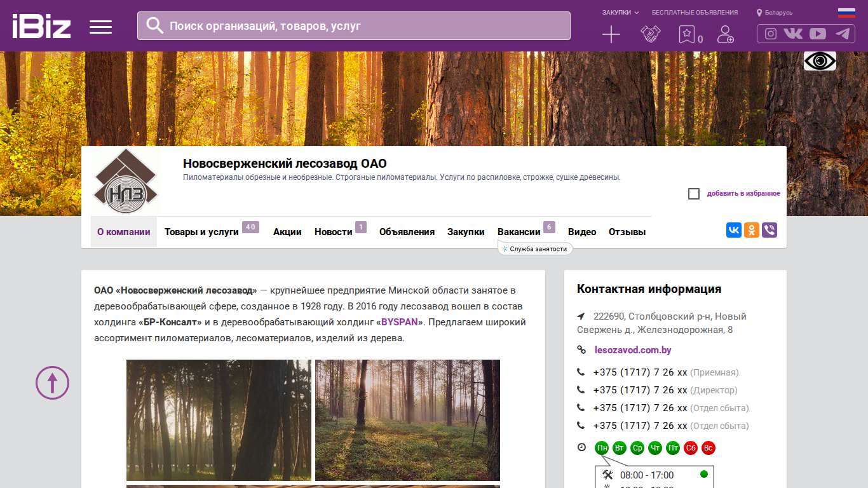Click the Приемная phone number
Image resolution: width=868 pixels, height=488 pixels.
click(641, 372)
